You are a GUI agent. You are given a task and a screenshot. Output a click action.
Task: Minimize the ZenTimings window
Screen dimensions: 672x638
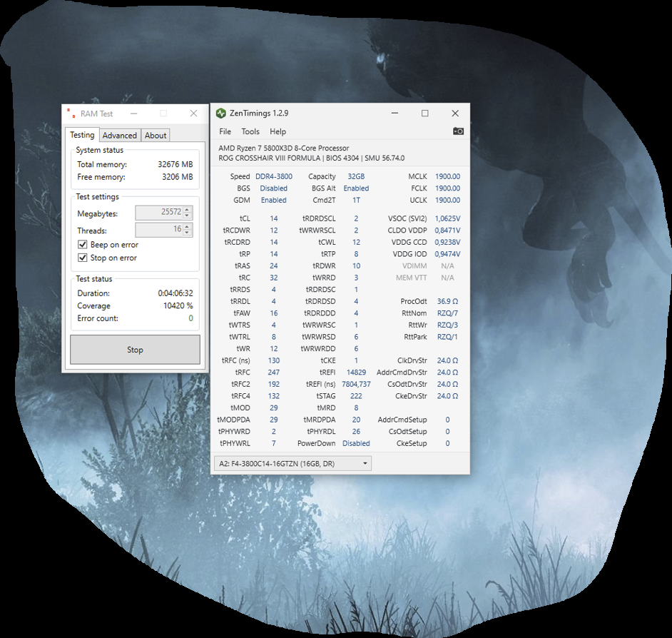pyautogui.click(x=394, y=113)
